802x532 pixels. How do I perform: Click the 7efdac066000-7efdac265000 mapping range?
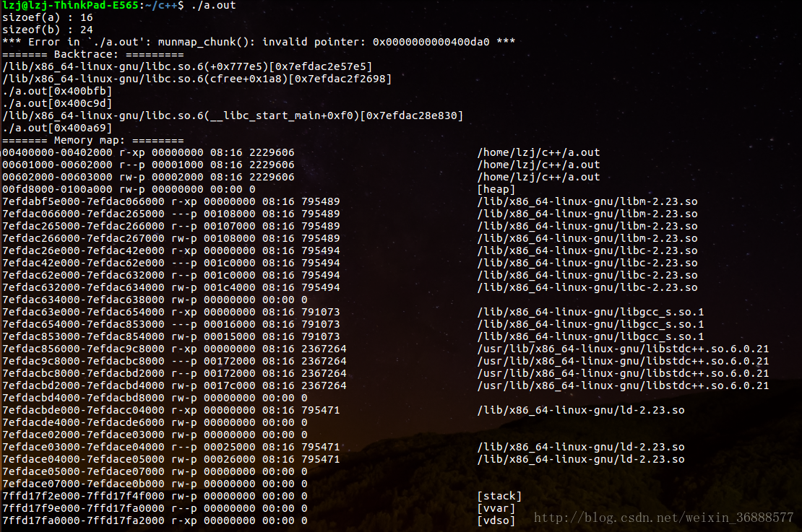(x=83, y=214)
